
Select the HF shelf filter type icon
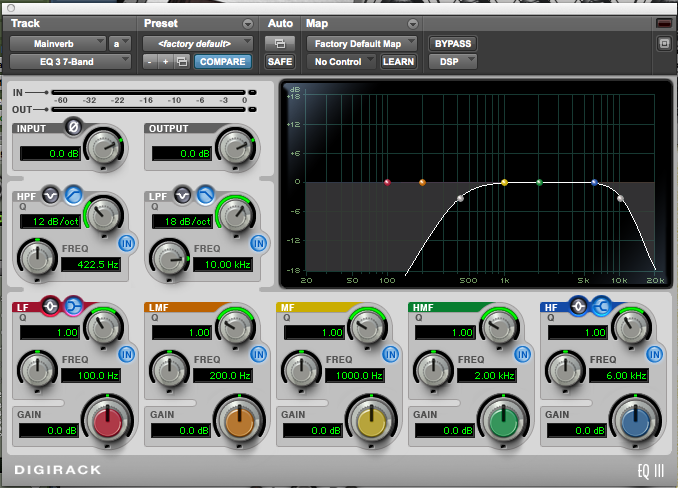599,306
